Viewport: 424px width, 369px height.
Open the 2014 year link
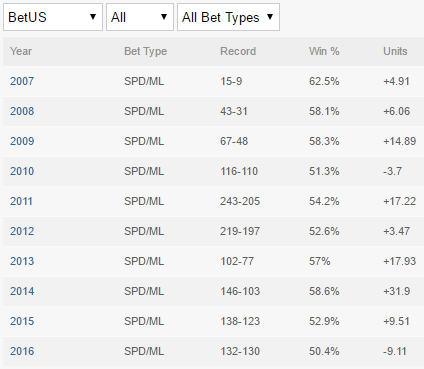tap(22, 291)
